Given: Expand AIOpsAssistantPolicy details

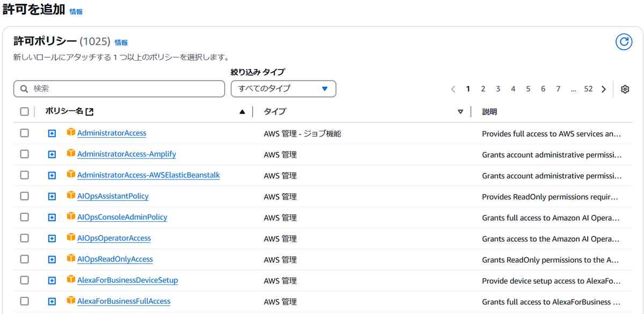Looking at the screenshot, I should point(52,197).
